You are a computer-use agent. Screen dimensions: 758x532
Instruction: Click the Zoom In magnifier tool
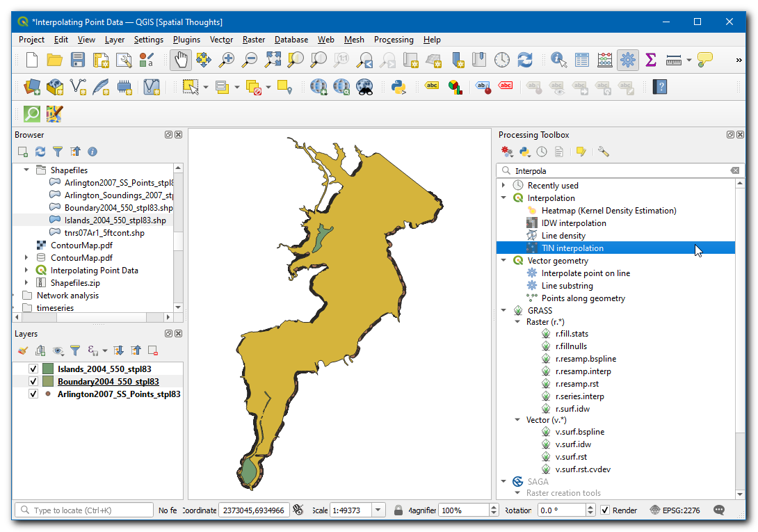pos(226,60)
